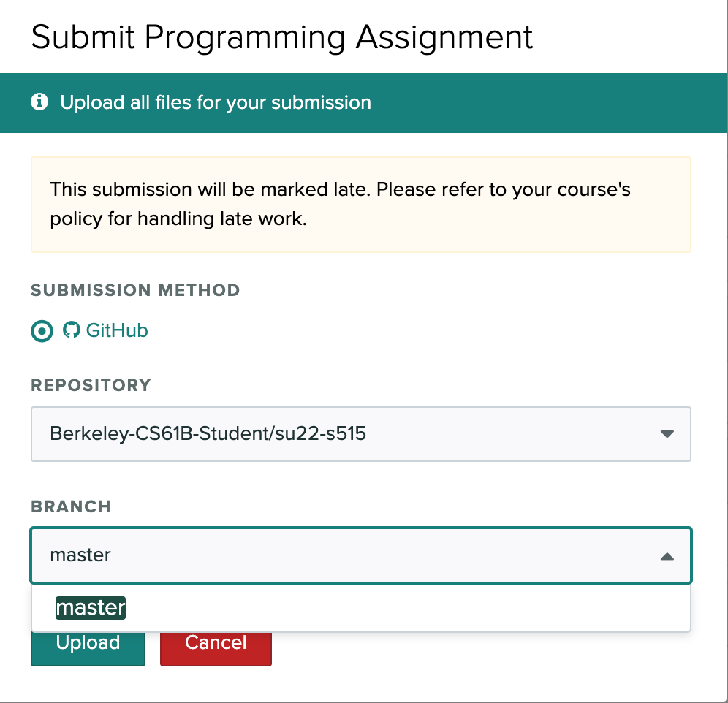Screen dimensions: 728x703
Task: Click the Submit Programming Assignment title
Action: (282, 37)
